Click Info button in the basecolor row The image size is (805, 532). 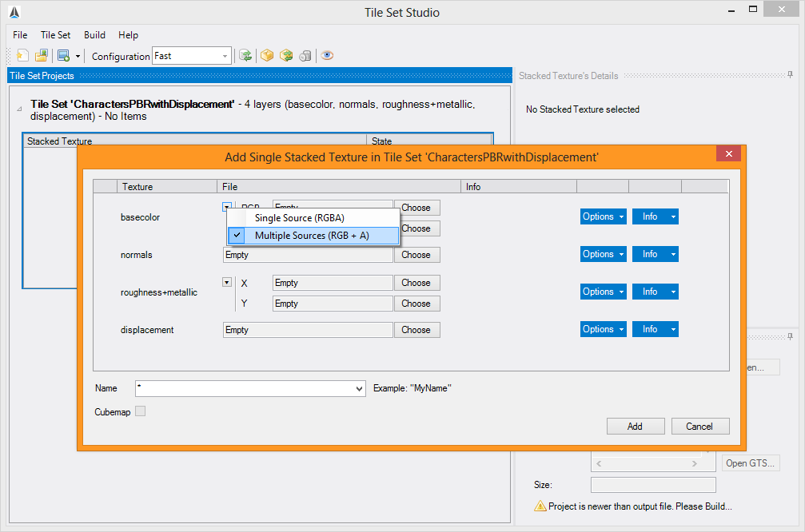click(655, 216)
